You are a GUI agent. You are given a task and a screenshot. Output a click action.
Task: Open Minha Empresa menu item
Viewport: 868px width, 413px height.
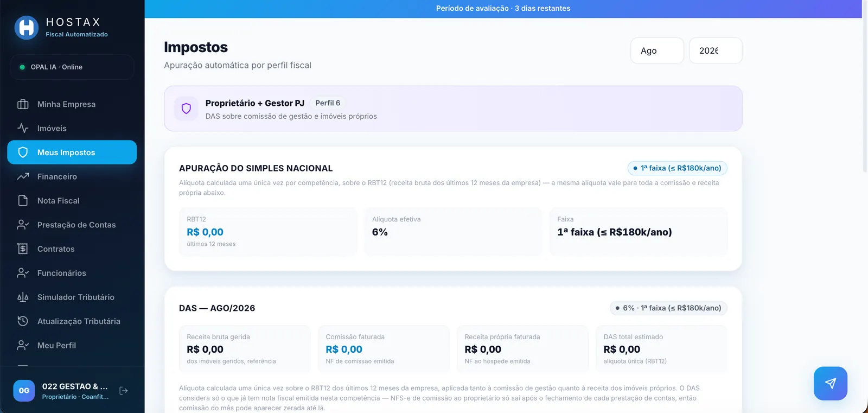point(72,104)
